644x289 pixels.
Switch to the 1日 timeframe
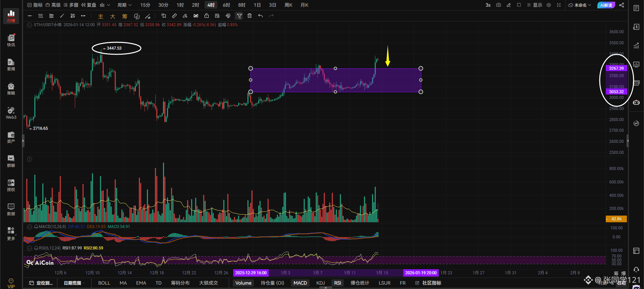click(257, 5)
